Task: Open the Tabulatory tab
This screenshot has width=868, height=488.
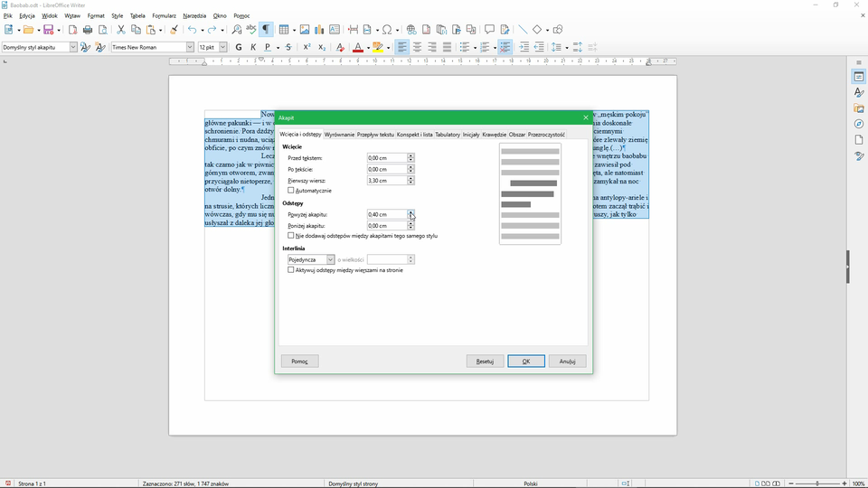Action: coord(448,135)
